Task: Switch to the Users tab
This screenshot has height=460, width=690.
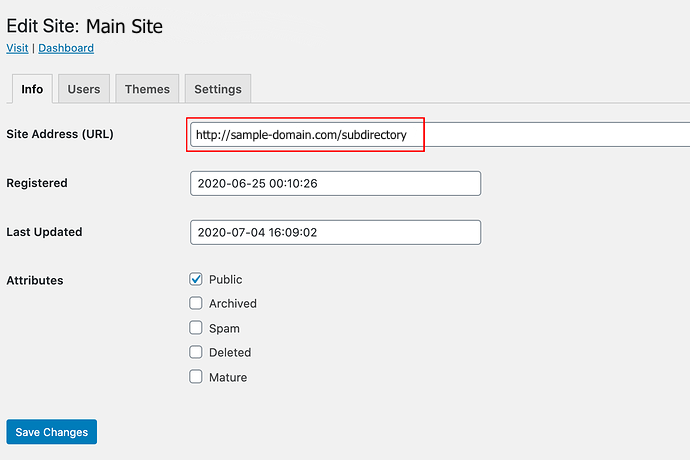Action: tap(84, 89)
